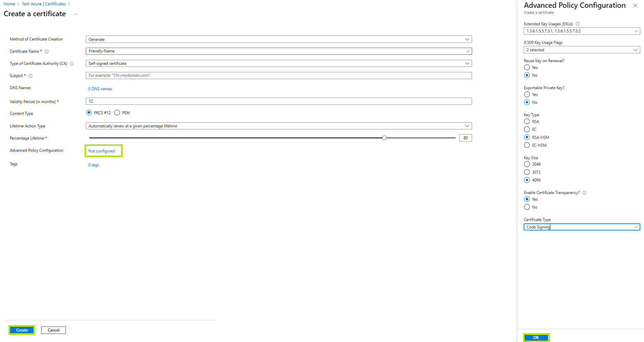644x342 pixels.
Task: Open the Certificate Name info tooltip
Action: point(47,51)
